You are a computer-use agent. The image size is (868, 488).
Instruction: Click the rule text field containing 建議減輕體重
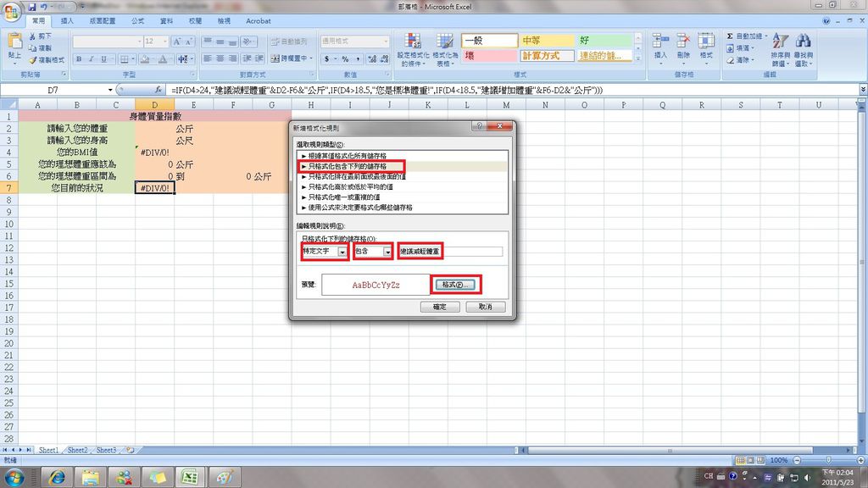click(451, 252)
